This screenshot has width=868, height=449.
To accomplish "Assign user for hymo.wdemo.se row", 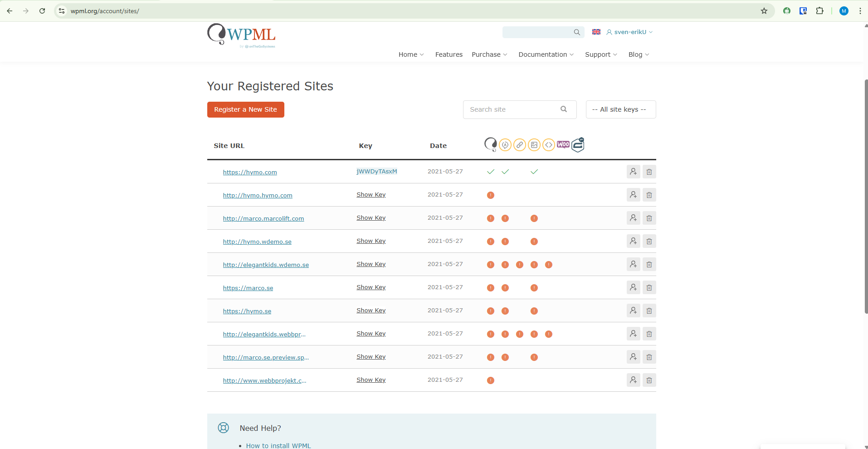I will [x=634, y=241].
